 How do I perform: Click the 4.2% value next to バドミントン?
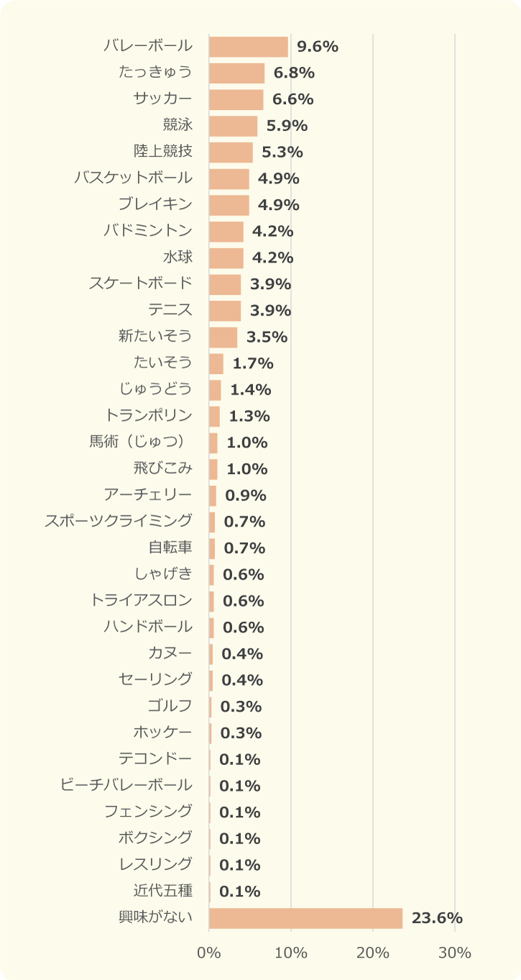pyautogui.click(x=273, y=232)
